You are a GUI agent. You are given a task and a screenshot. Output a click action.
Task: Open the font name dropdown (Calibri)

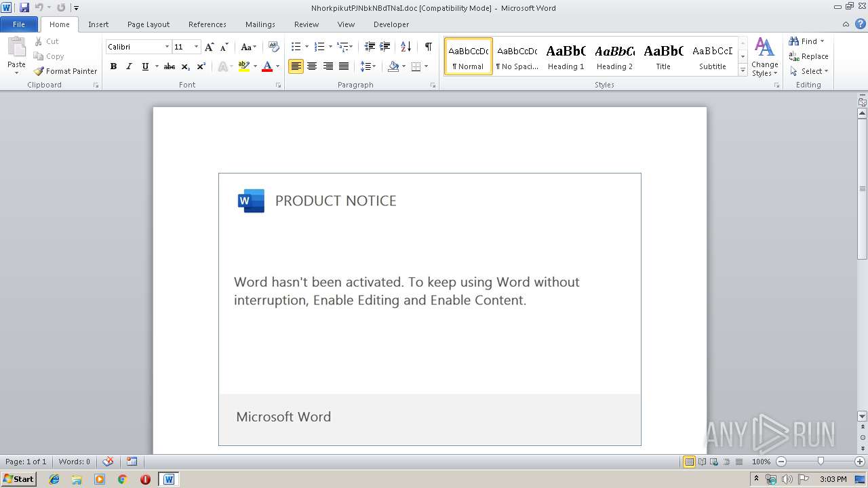click(x=167, y=47)
